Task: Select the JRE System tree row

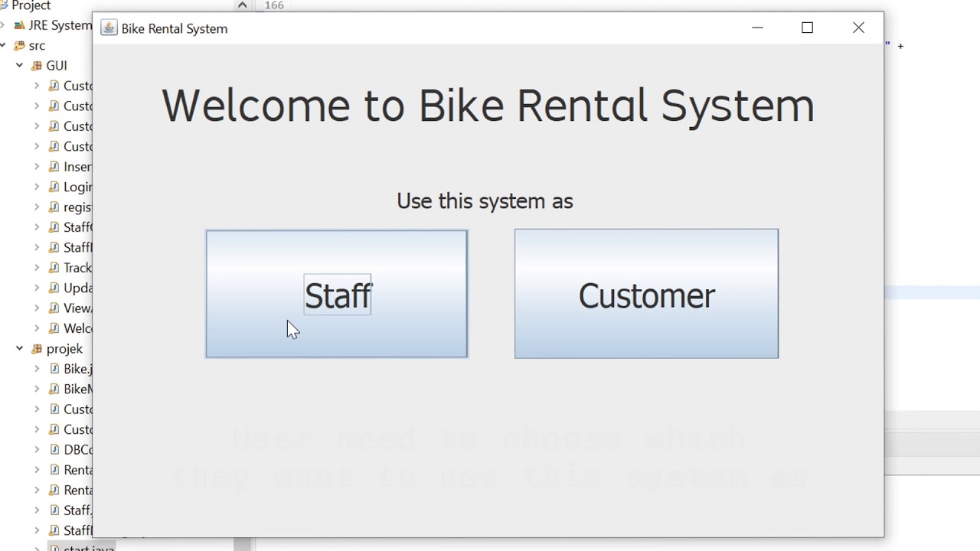Action: pos(60,25)
